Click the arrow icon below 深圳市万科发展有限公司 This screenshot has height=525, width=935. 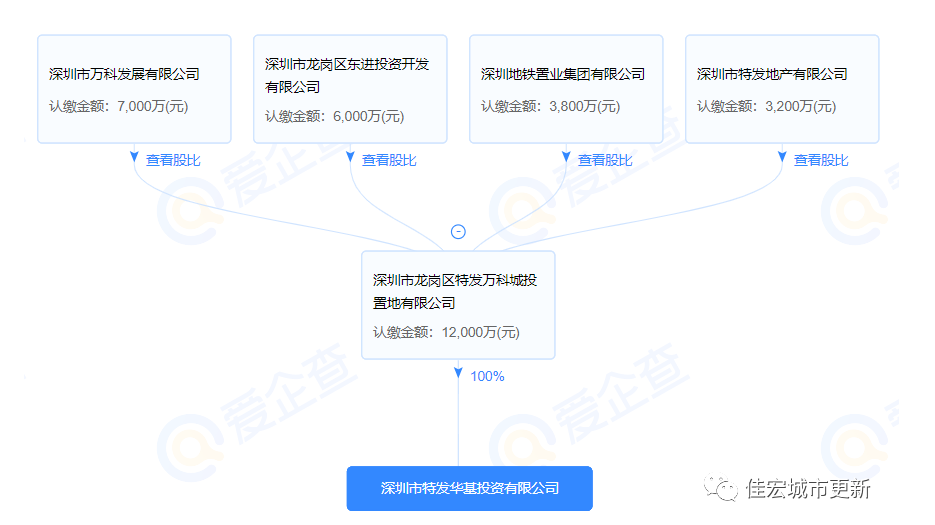[134, 158]
